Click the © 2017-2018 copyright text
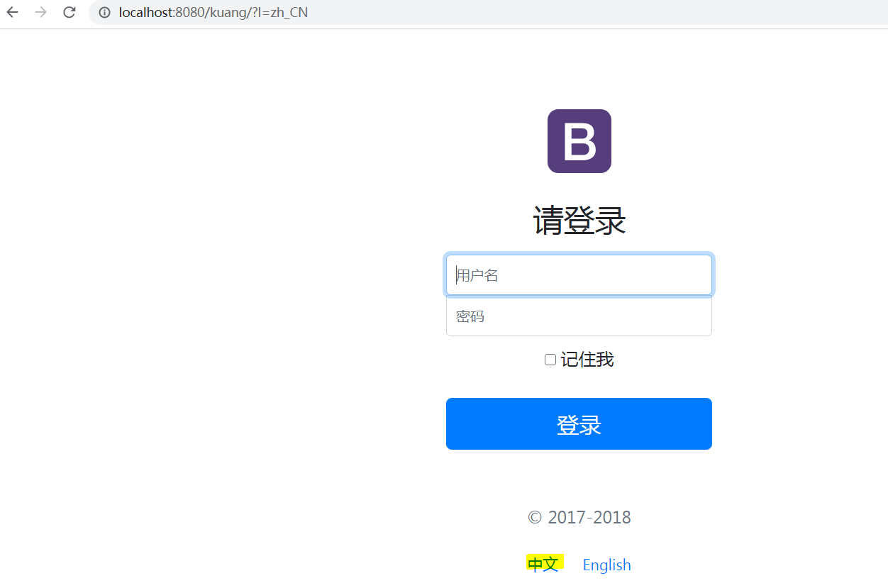 coord(579,517)
